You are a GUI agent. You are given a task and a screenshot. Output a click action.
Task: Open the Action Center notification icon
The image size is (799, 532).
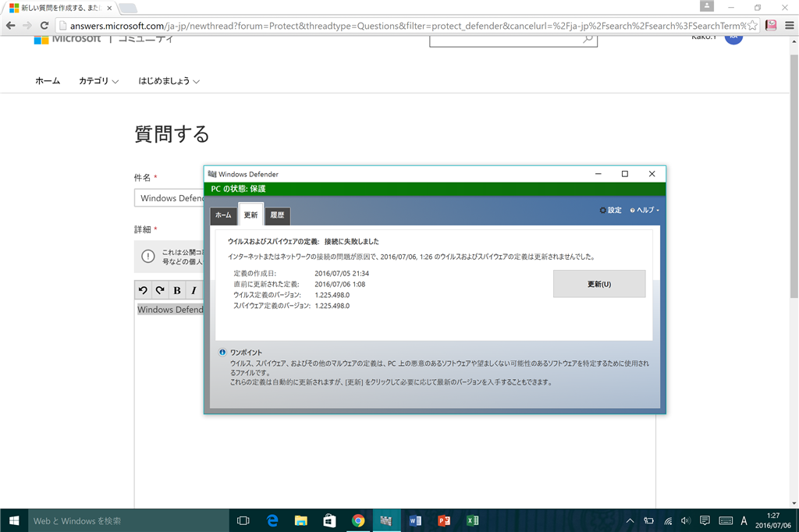(705, 521)
